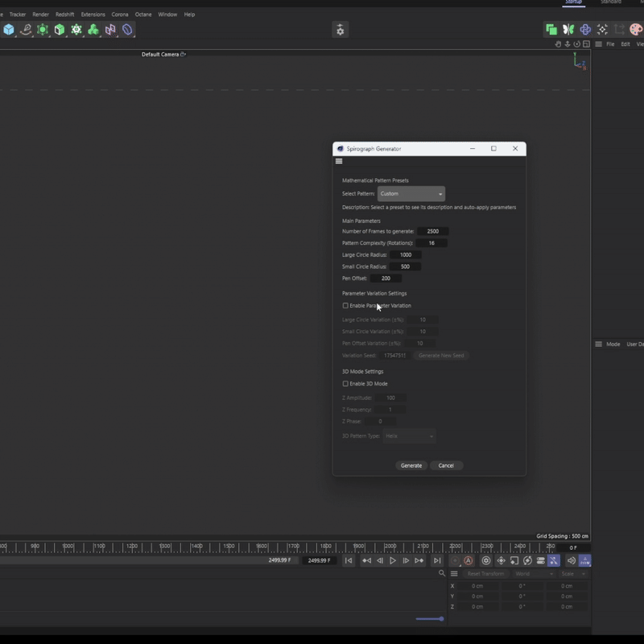Open the coordinates panel hamburger menu

[454, 573]
